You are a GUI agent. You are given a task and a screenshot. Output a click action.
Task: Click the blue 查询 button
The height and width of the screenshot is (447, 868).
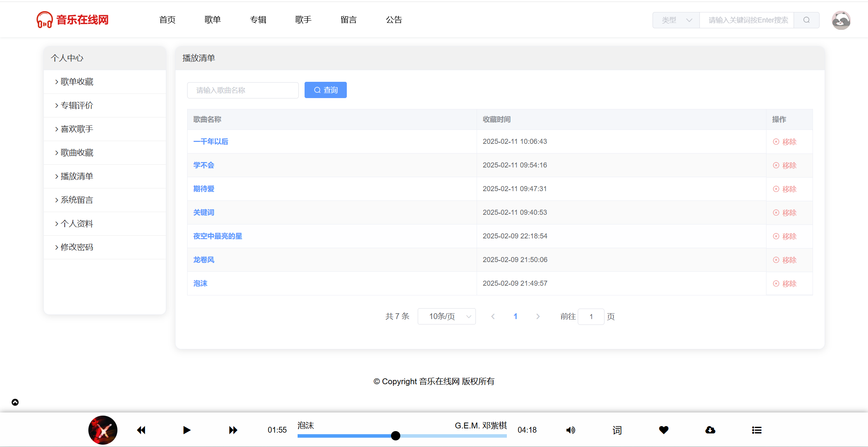point(325,90)
